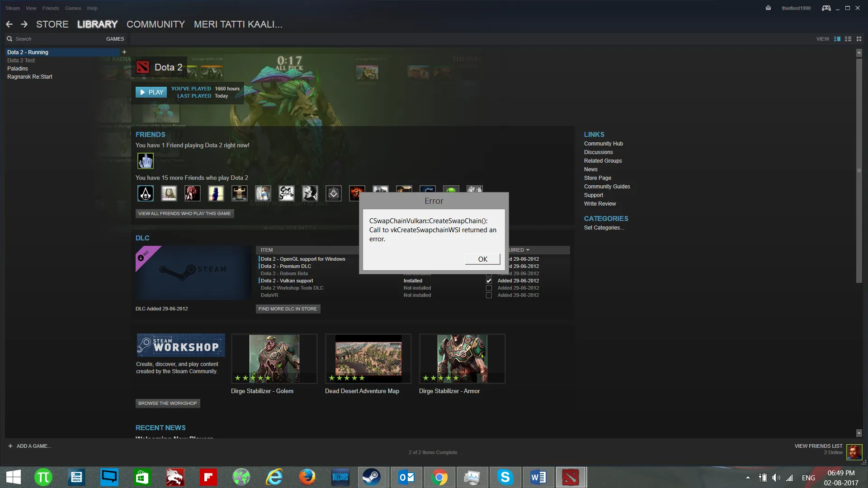Viewport: 868px width, 488px height.
Task: Open the Blizzard app from the taskbar
Action: click(x=340, y=477)
